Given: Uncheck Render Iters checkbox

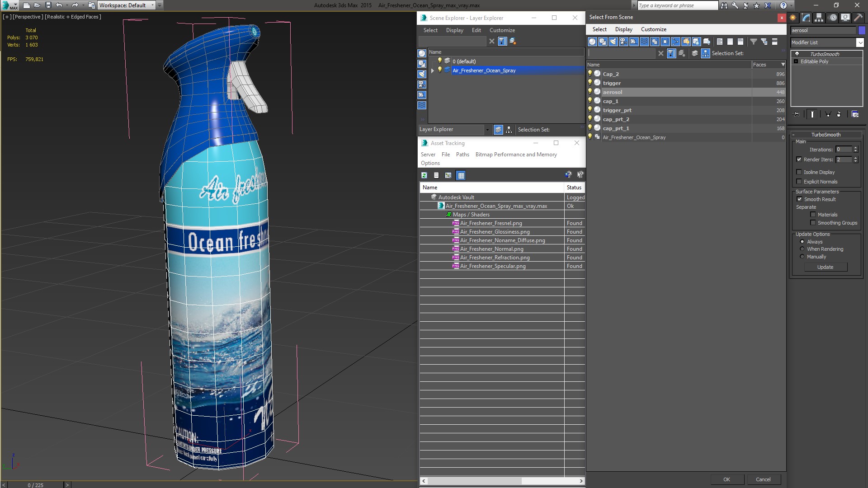Looking at the screenshot, I should pos(799,160).
